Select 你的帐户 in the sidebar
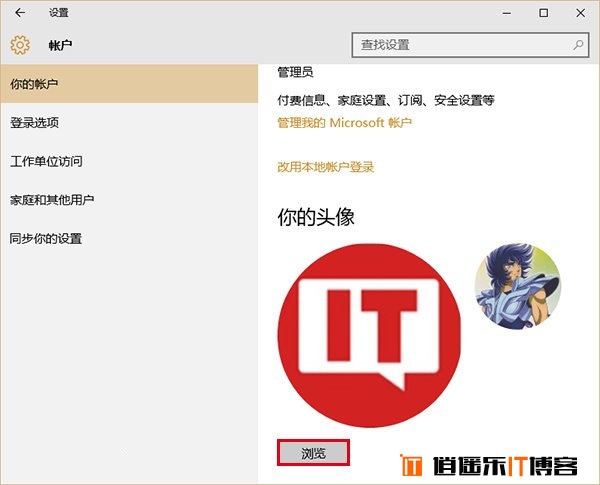 point(129,83)
